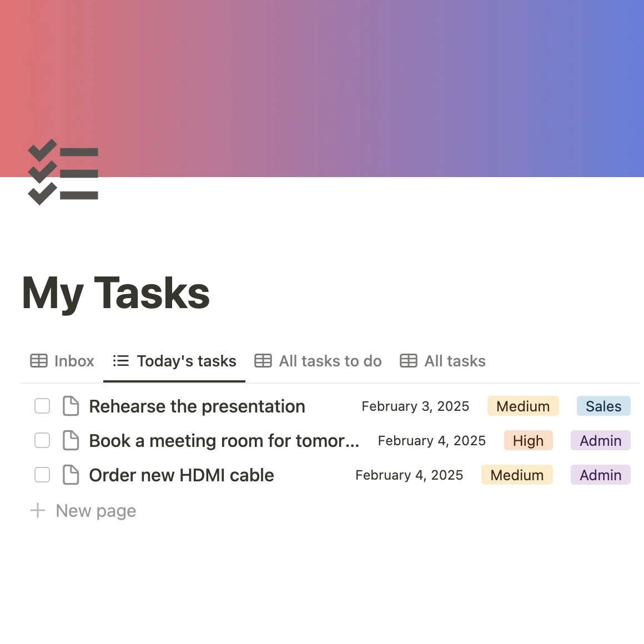Click page icon beside Book a meeting room
This screenshot has height=644, width=644.
coord(71,441)
